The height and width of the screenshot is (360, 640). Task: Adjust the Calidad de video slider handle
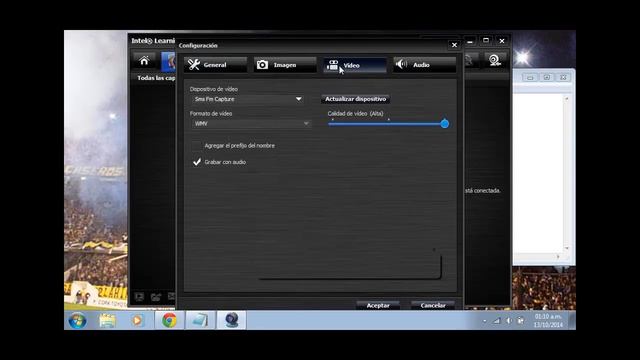[x=445, y=124]
